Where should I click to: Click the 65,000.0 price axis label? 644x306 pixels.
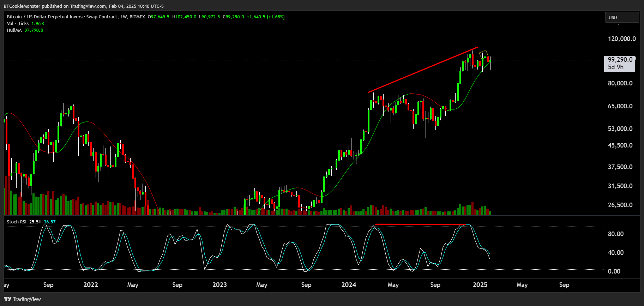click(x=620, y=106)
